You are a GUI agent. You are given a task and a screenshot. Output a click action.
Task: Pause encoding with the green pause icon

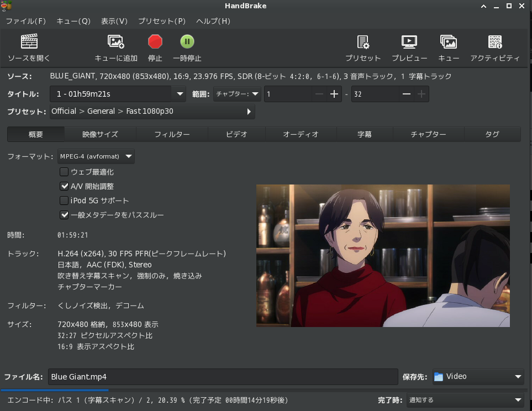click(187, 42)
